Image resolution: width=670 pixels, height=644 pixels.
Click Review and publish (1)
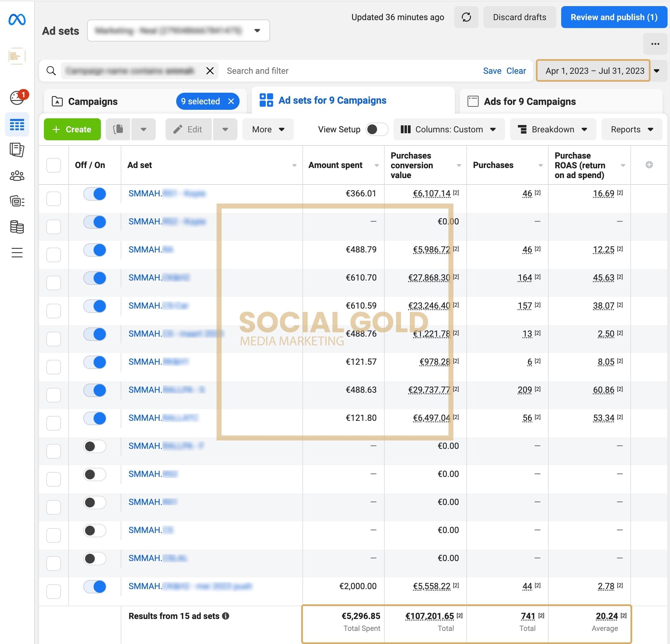[x=614, y=17]
